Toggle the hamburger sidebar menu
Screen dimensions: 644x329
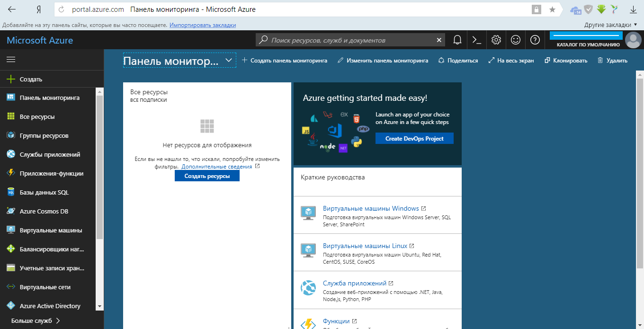click(11, 60)
